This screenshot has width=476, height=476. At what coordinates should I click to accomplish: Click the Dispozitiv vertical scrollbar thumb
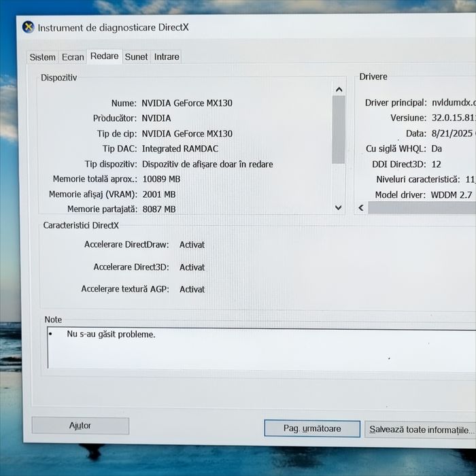click(x=339, y=130)
